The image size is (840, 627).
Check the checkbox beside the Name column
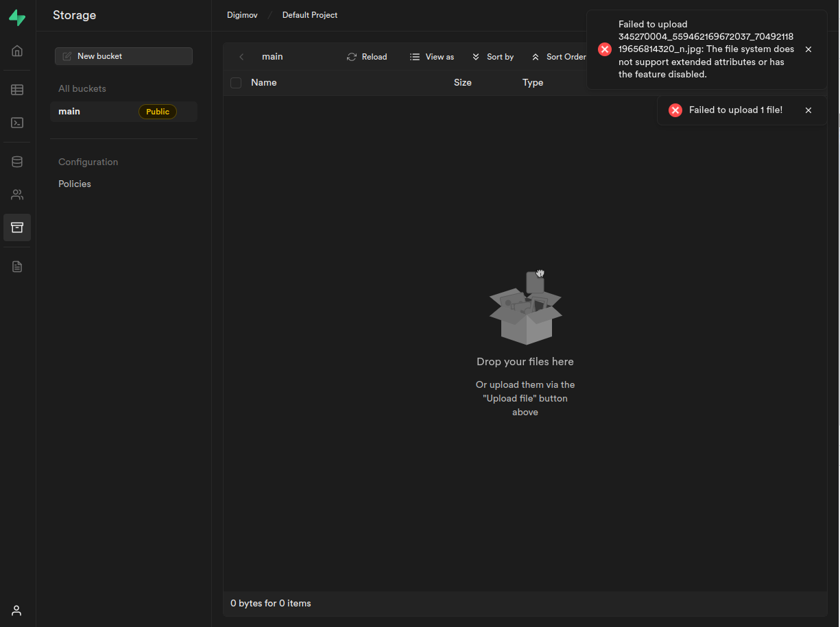coord(236,82)
